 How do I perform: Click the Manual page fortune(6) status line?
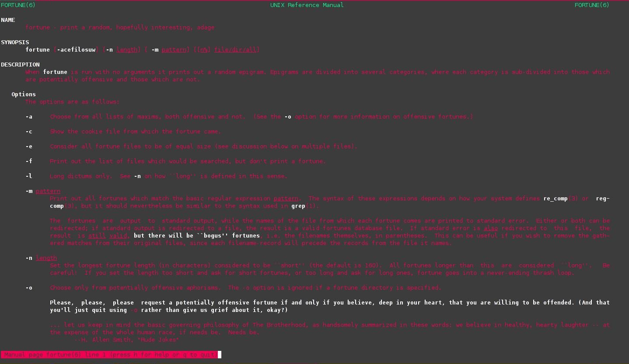pyautogui.click(x=109, y=355)
